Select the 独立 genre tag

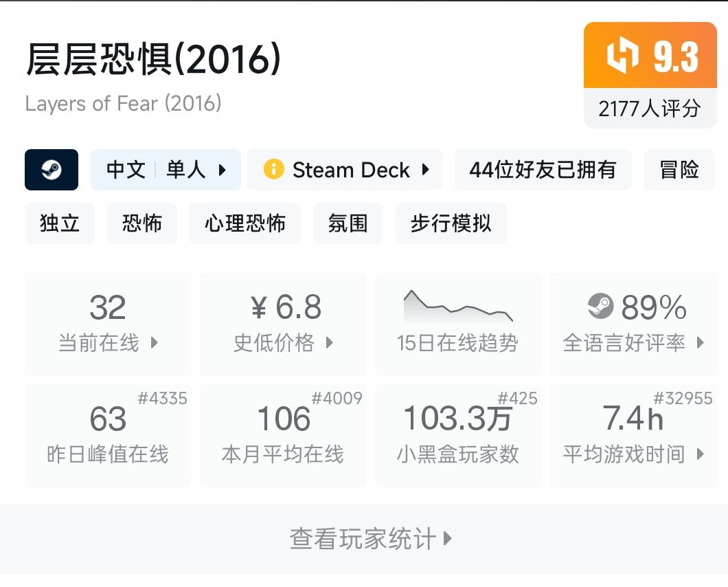point(60,223)
